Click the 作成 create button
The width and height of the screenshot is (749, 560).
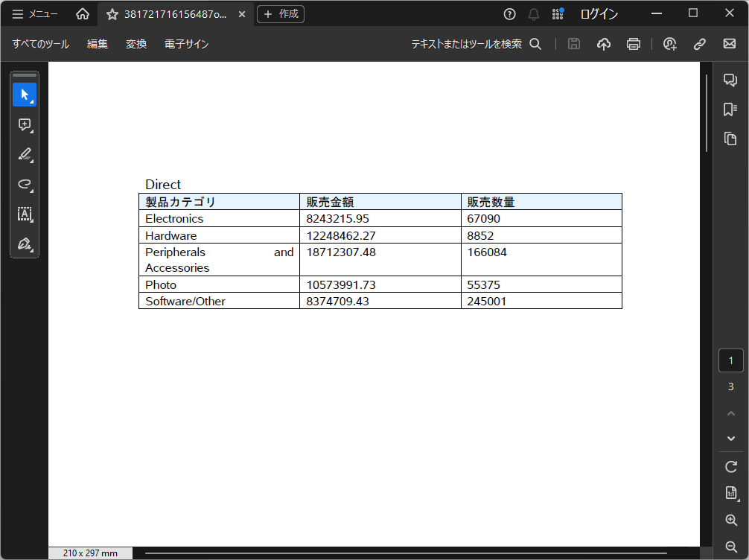281,14
